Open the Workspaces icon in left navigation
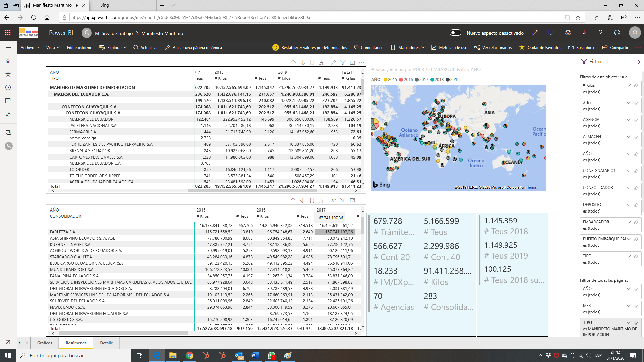Viewport: 644px width, 362px height. tap(8, 133)
